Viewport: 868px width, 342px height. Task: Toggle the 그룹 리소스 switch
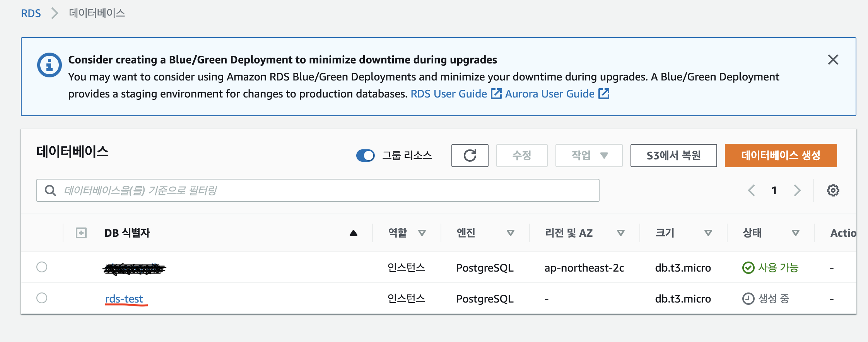point(365,156)
